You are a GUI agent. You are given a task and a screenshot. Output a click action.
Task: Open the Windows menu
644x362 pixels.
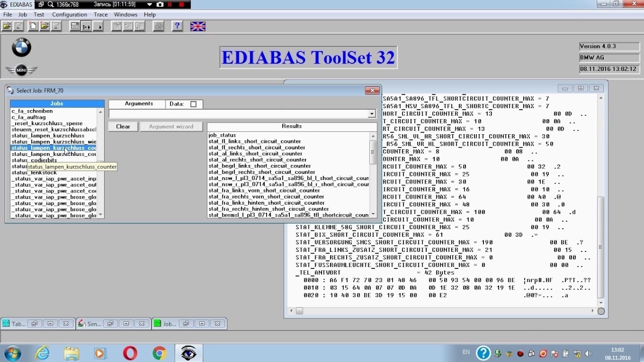coord(126,15)
